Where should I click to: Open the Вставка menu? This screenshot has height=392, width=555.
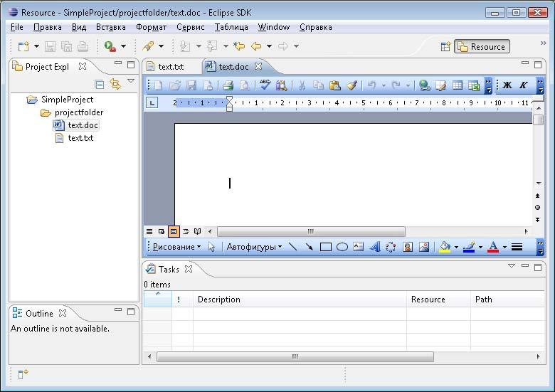pos(110,27)
